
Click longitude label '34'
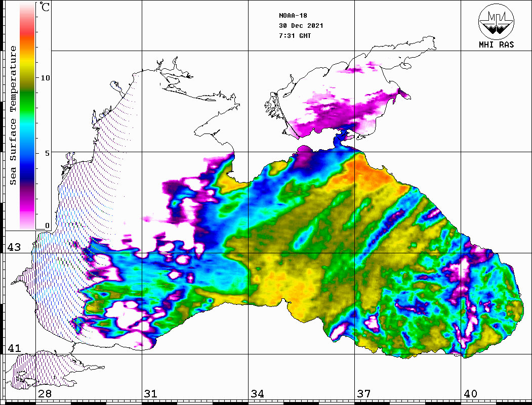(x=257, y=393)
